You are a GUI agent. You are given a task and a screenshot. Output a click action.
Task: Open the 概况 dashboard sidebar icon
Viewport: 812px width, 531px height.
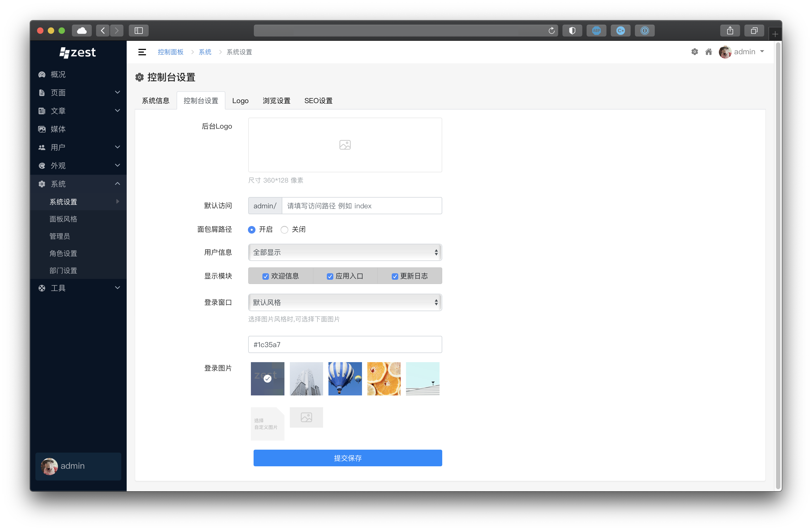[42, 74]
